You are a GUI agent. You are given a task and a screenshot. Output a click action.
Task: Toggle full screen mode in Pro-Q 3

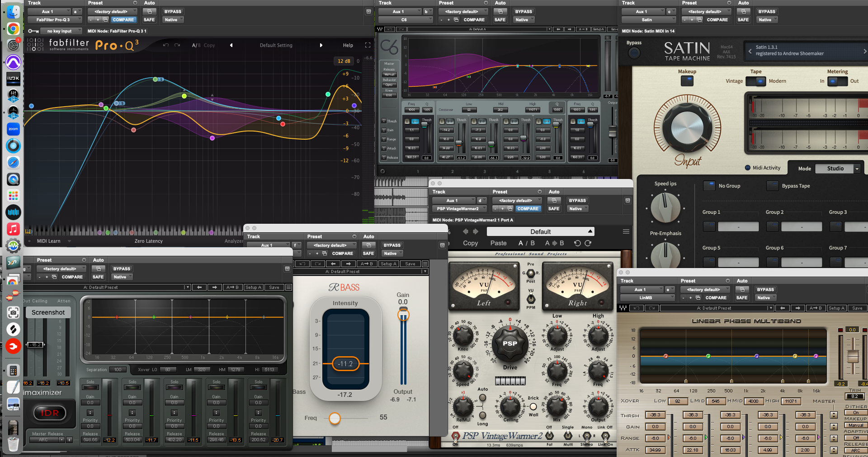pos(368,45)
